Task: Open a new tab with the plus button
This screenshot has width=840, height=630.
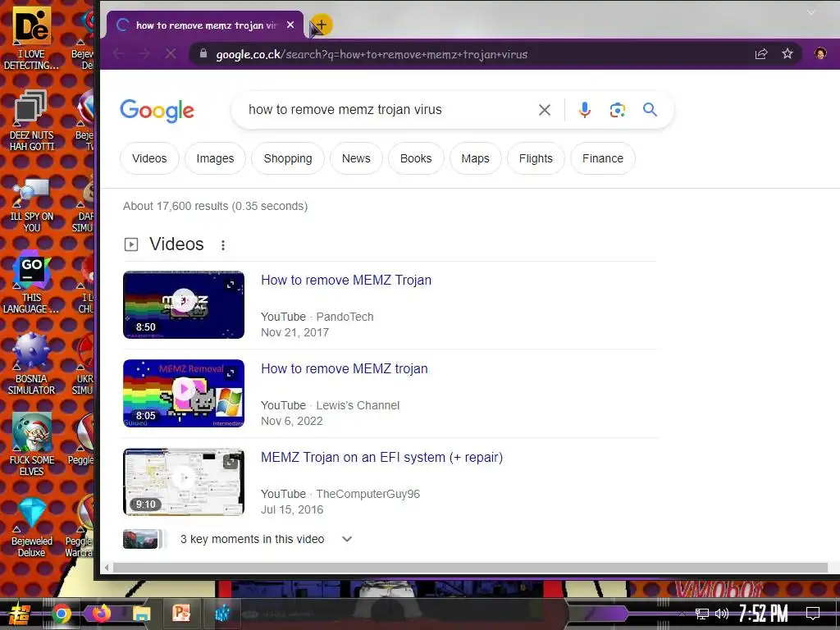Action: 322,25
